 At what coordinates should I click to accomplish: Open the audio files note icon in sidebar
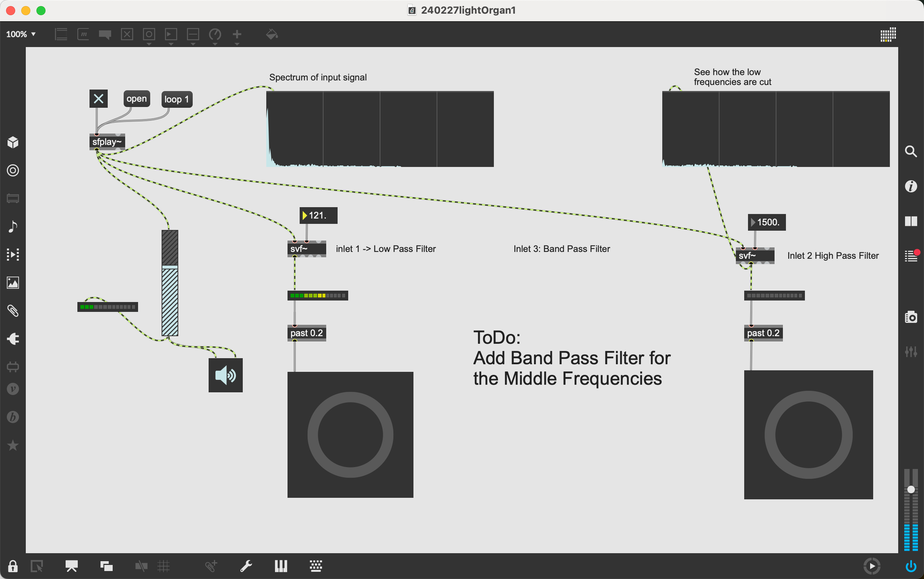pos(13,226)
